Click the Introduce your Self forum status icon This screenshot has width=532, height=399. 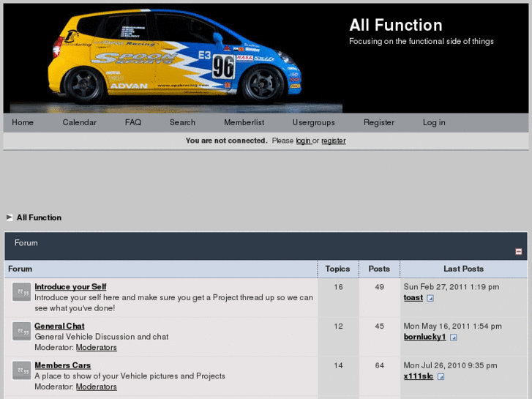pyautogui.click(x=21, y=292)
